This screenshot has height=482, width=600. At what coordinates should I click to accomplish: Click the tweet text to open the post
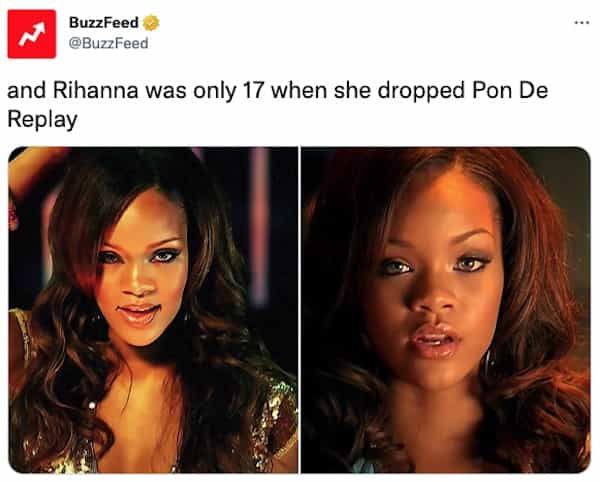277,105
